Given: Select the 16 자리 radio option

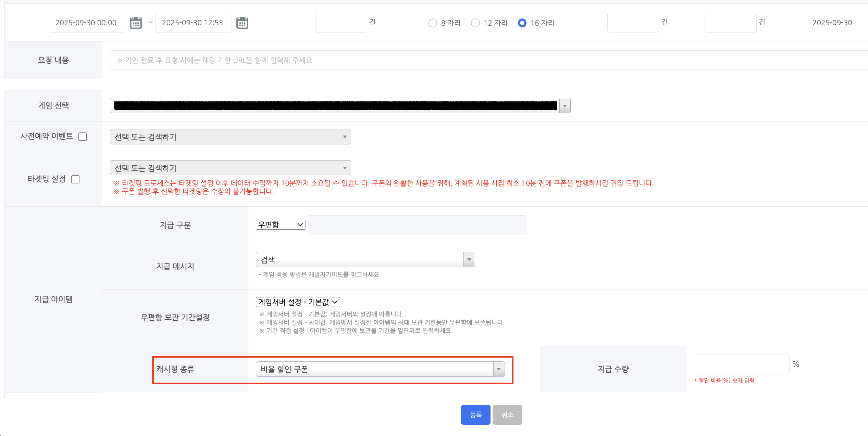Looking at the screenshot, I should click(522, 23).
